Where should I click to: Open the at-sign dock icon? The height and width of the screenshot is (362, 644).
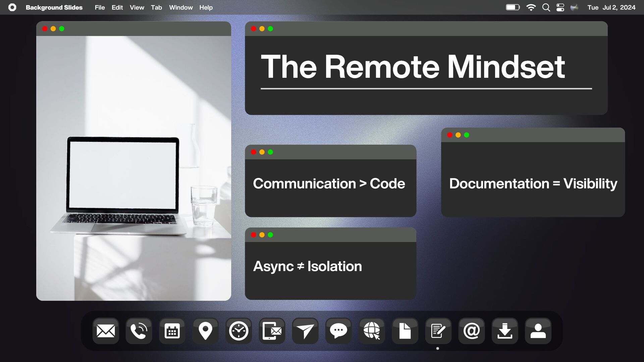(471, 331)
